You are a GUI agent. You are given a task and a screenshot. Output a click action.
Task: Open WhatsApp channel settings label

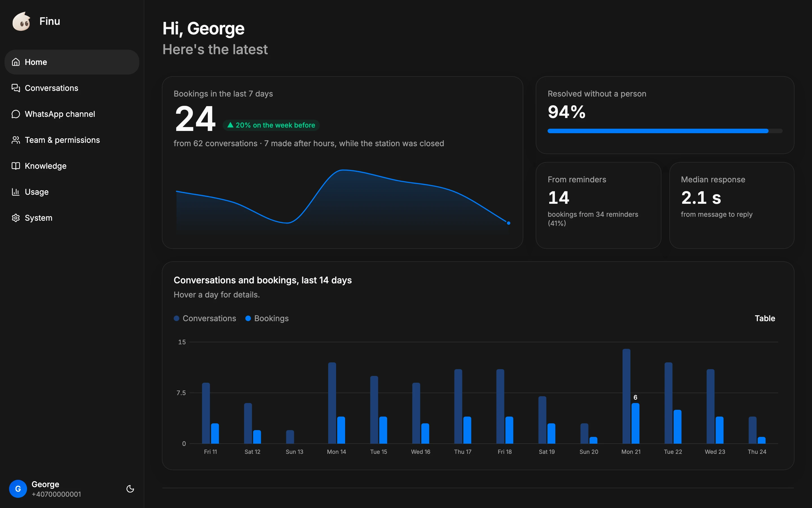point(60,114)
